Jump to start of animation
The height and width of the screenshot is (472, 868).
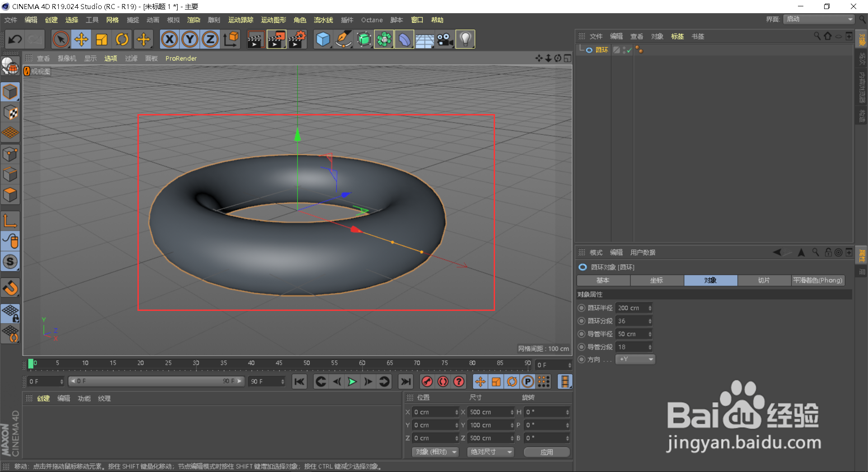coord(299,382)
